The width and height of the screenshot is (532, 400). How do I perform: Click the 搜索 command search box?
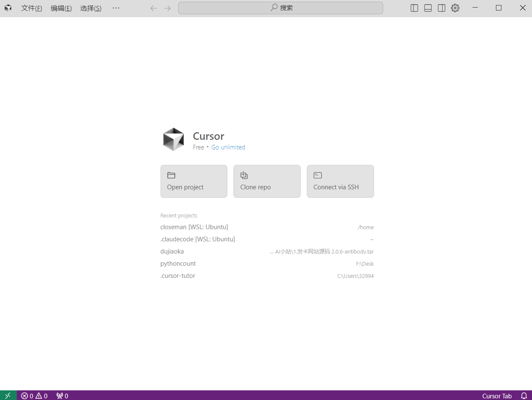click(x=280, y=8)
